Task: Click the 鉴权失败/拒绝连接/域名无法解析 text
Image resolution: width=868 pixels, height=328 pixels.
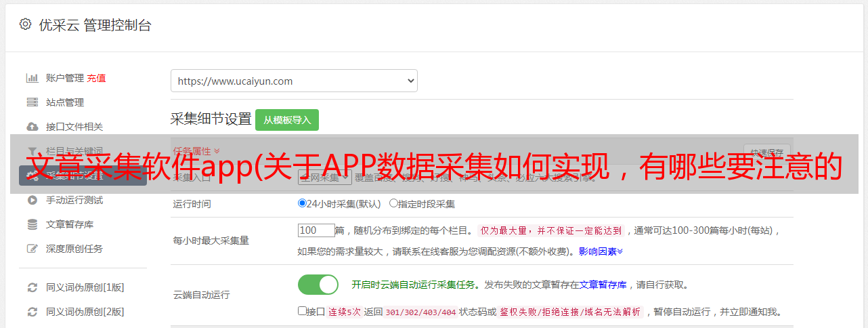Action: pyautogui.click(x=570, y=312)
